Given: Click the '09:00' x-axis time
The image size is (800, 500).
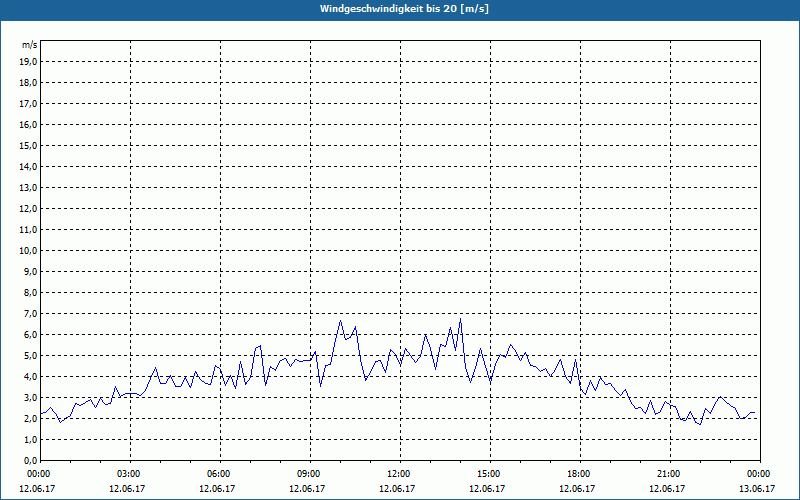Looking at the screenshot, I should pos(310,474).
